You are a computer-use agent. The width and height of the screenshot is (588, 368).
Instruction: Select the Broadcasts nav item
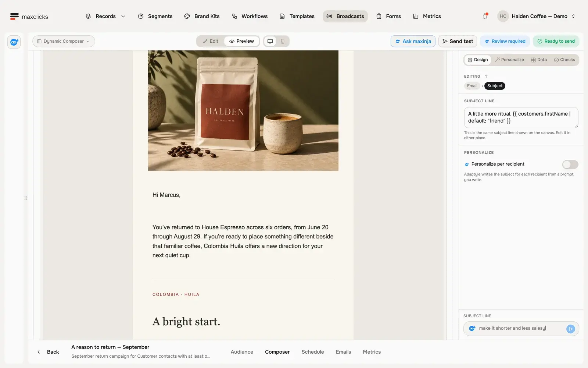pos(345,16)
